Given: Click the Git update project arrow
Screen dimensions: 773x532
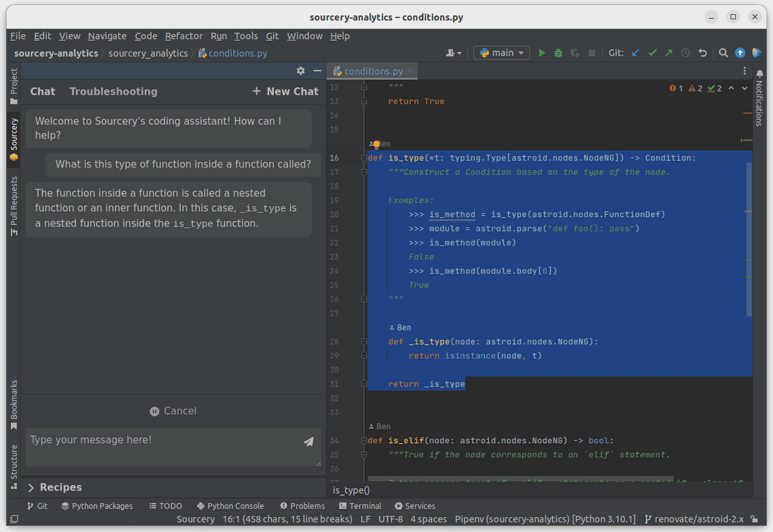Looking at the screenshot, I should click(635, 53).
